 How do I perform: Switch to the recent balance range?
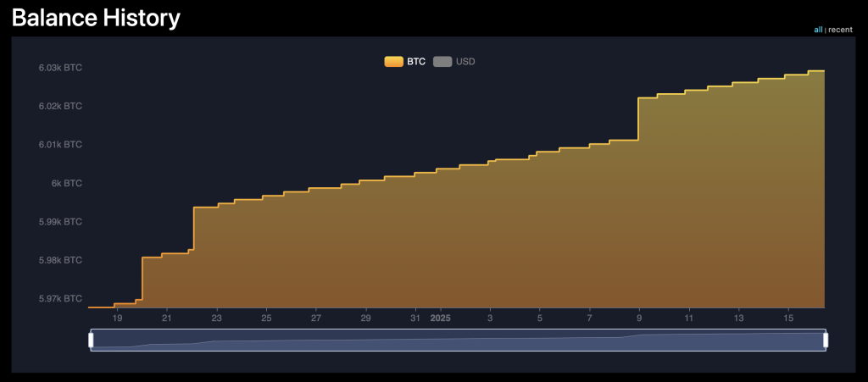tap(840, 30)
